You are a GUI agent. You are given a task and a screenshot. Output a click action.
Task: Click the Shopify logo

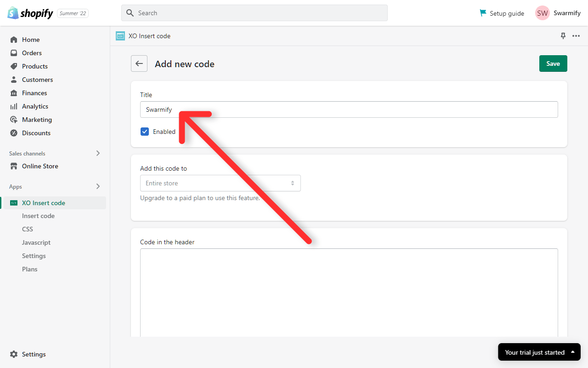[30, 13]
